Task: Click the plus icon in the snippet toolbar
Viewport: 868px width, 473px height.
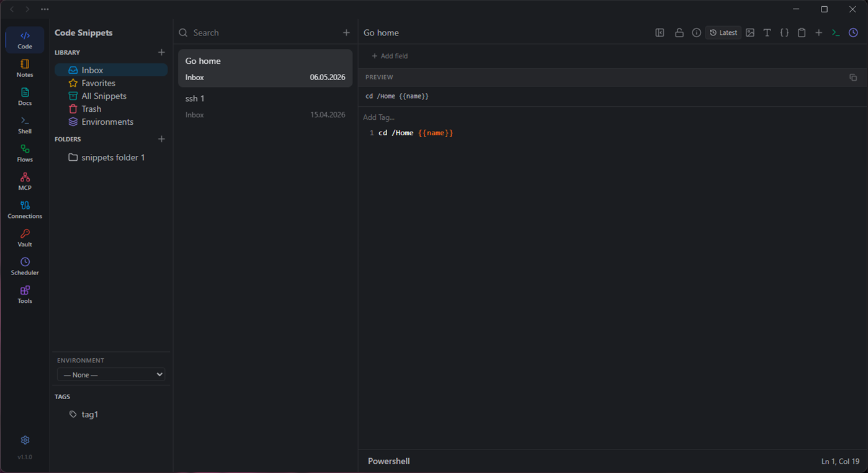Action: point(819,33)
